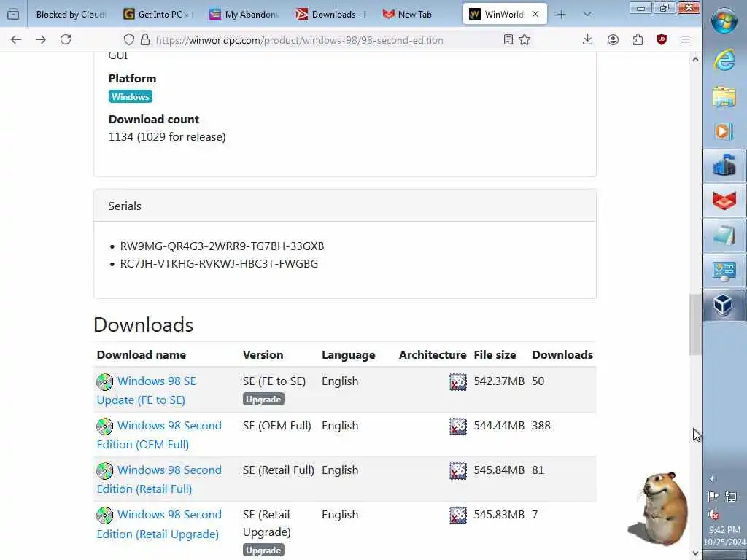Image resolution: width=747 pixels, height=560 pixels.
Task: Open a new browser tab
Action: click(x=561, y=15)
